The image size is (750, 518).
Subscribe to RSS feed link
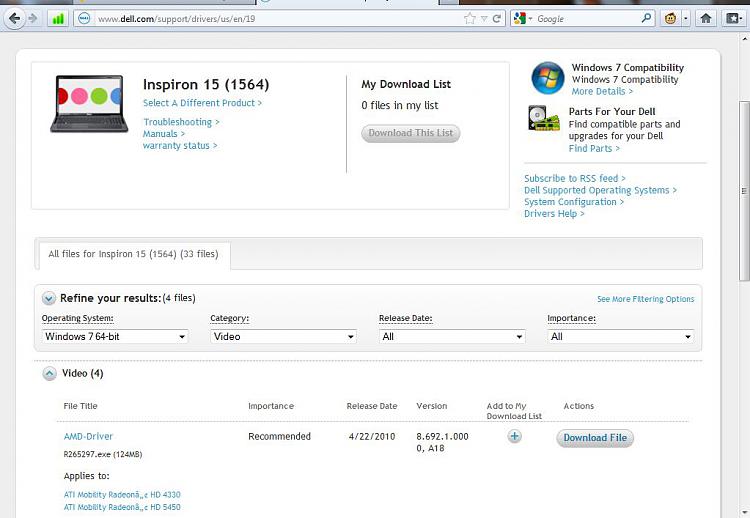(x=574, y=178)
